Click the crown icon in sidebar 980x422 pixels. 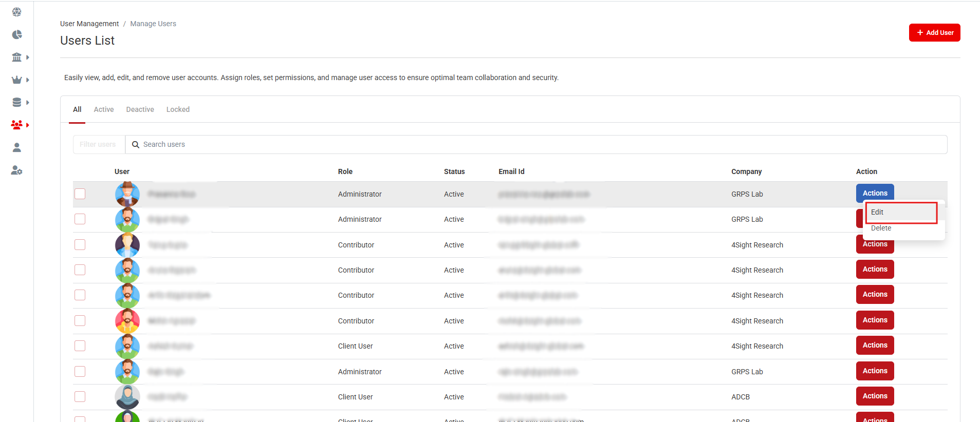click(17, 80)
